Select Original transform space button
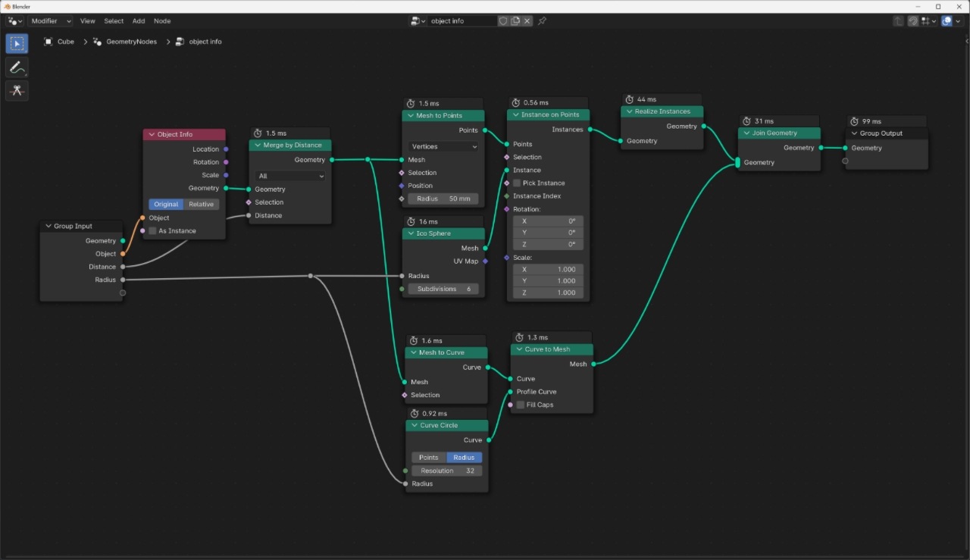The height and width of the screenshot is (560, 970). pos(166,204)
